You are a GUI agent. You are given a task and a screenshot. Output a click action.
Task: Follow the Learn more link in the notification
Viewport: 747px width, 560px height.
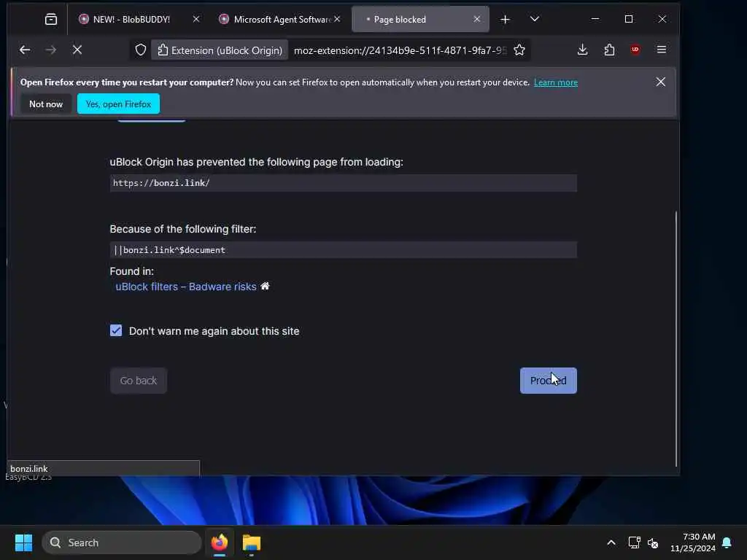tap(555, 82)
